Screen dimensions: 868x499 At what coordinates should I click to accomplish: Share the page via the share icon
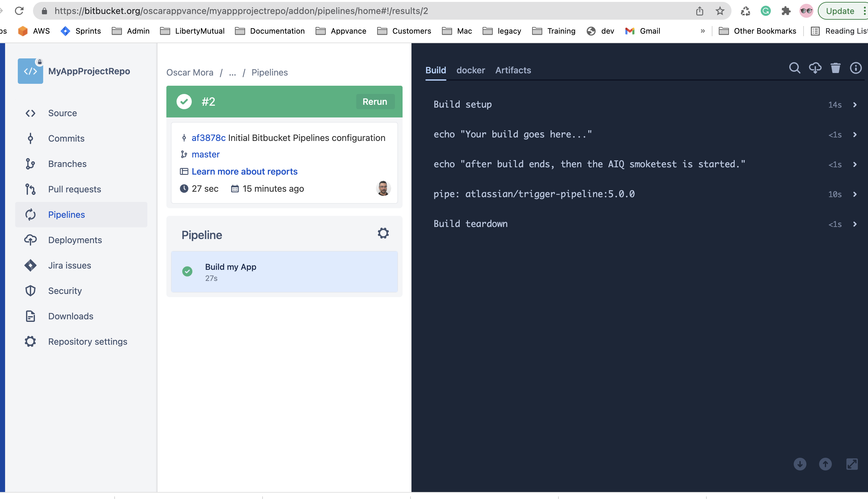click(699, 11)
